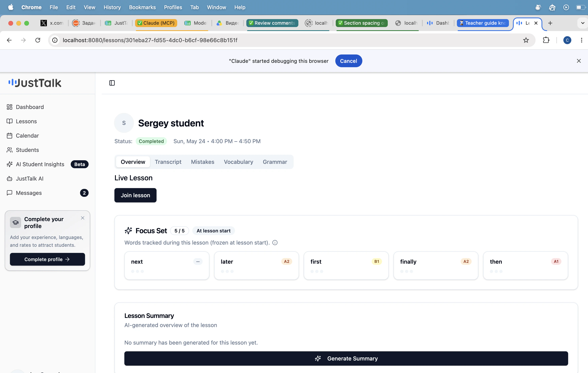Image resolution: width=588 pixels, height=373 pixels.
Task: Switch to the Section spacing browser tab
Action: point(362,23)
